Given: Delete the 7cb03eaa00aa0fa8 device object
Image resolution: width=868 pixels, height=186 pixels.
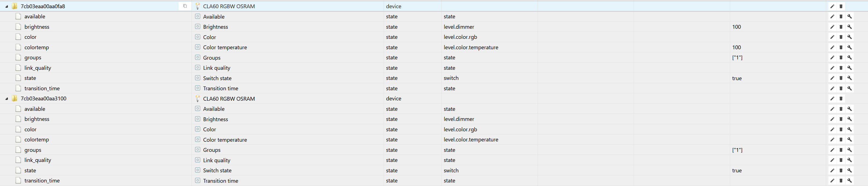Looking at the screenshot, I should (841, 6).
